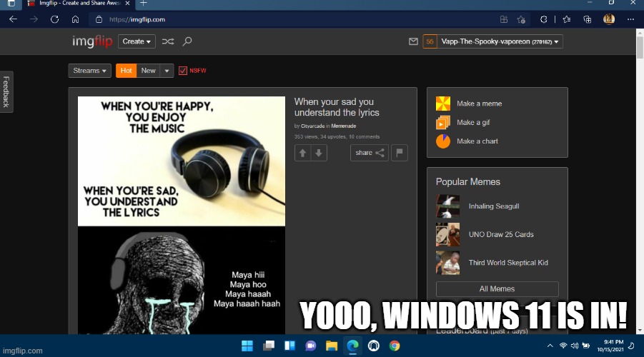This screenshot has height=357, width=644.
Task: Open File Explorer from the taskbar
Action: click(332, 346)
